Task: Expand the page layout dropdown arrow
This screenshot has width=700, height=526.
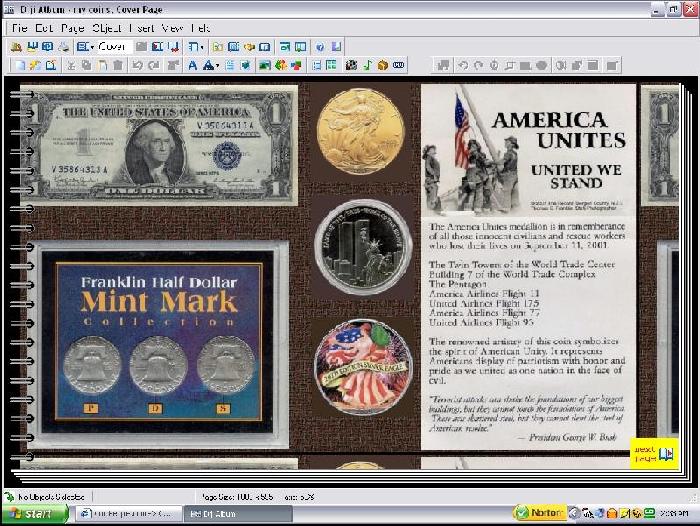Action: [x=202, y=47]
